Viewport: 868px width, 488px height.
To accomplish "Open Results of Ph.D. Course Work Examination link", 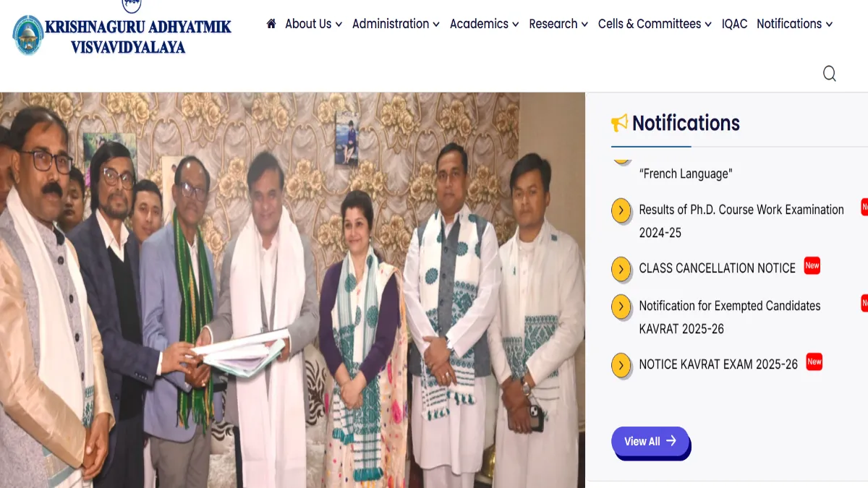I will click(741, 221).
